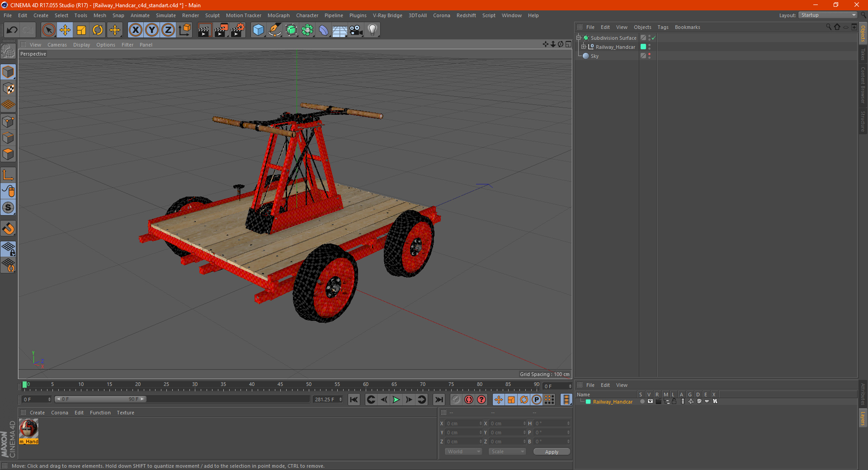Select the Sky object in tree

coord(594,56)
